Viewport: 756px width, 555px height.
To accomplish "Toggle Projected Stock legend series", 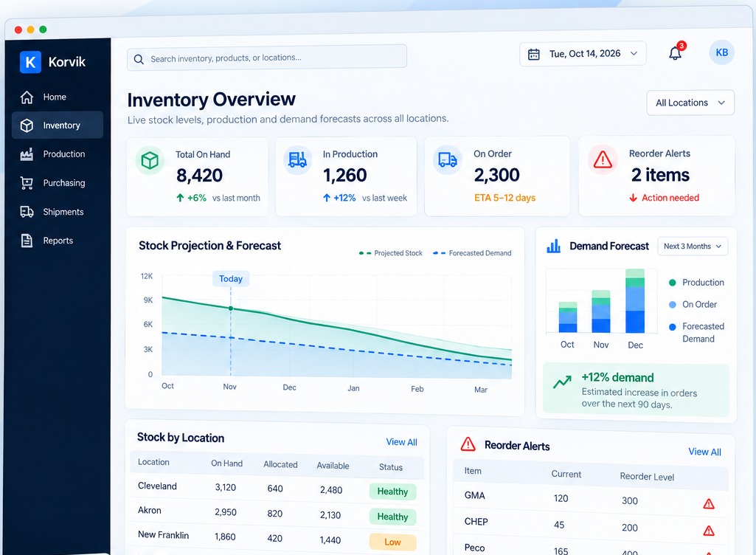I will 390,253.
